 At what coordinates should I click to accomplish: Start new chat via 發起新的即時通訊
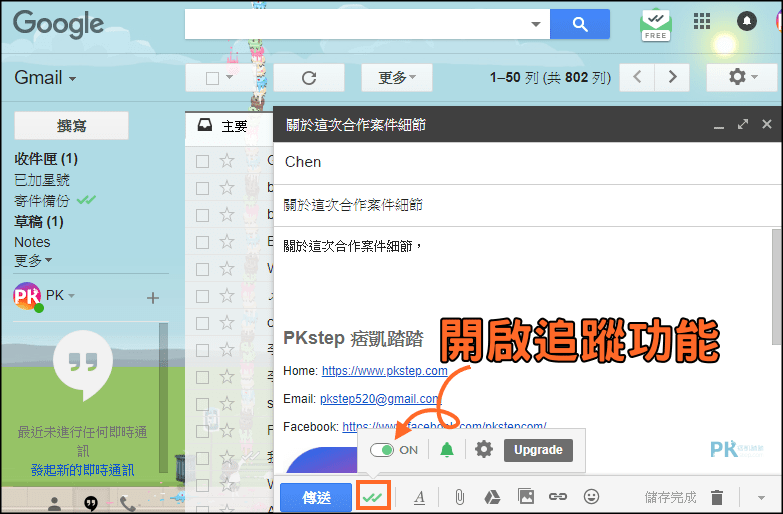coord(82,470)
